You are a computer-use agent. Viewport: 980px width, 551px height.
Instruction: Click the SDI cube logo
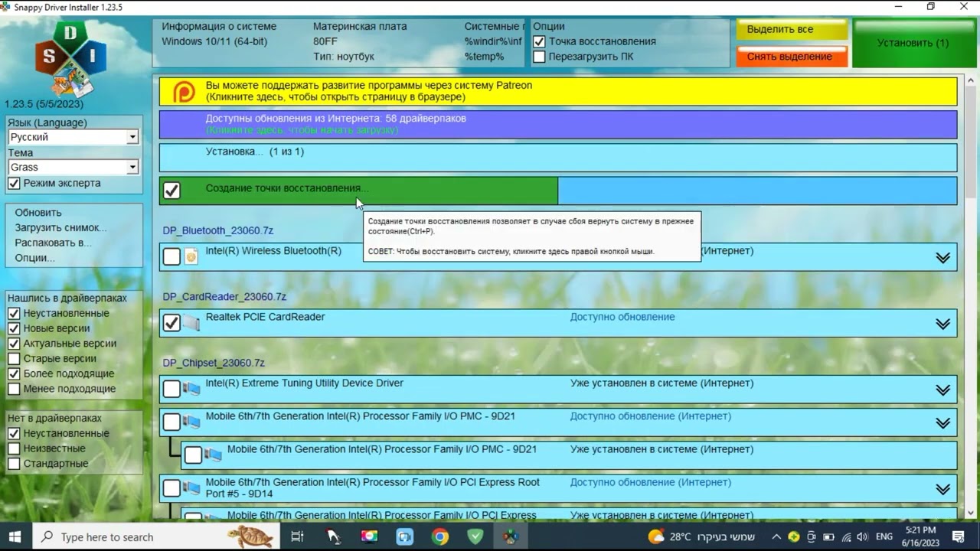[70, 58]
